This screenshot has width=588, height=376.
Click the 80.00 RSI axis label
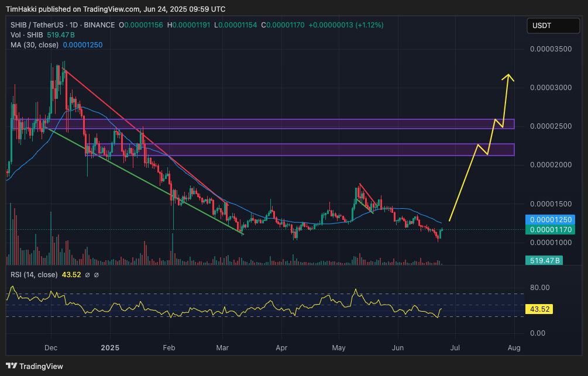[539, 288]
